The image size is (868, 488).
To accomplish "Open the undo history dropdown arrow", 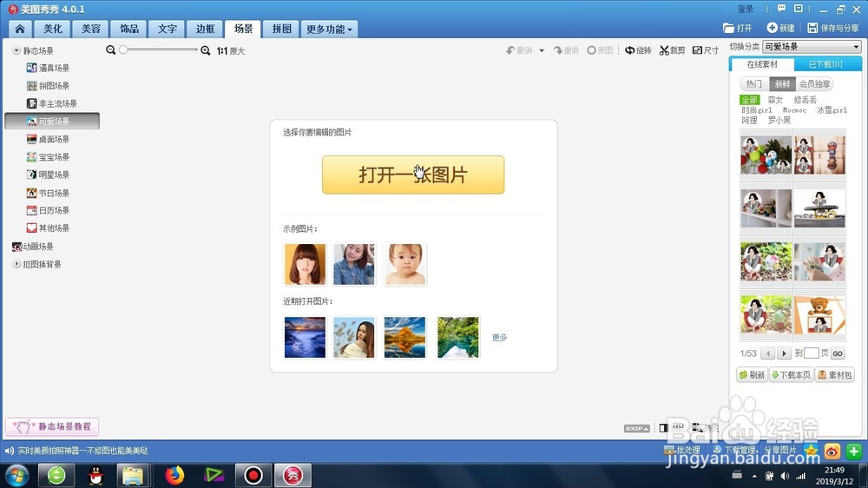I will pyautogui.click(x=542, y=50).
